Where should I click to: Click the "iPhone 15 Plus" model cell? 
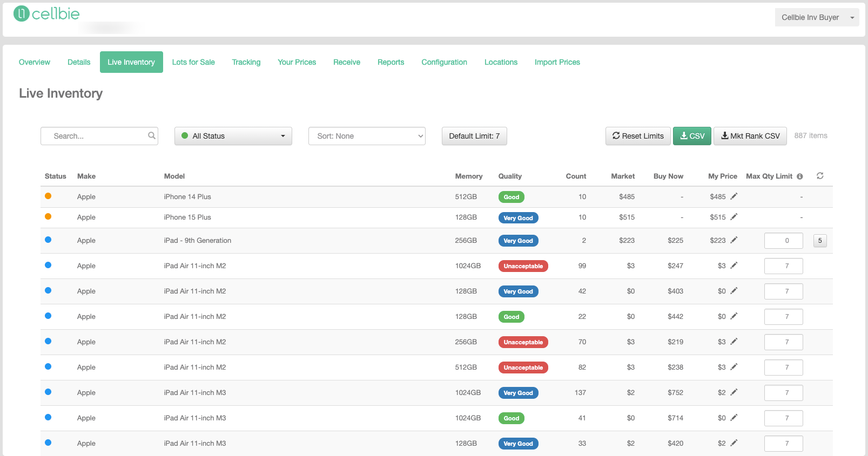(187, 217)
